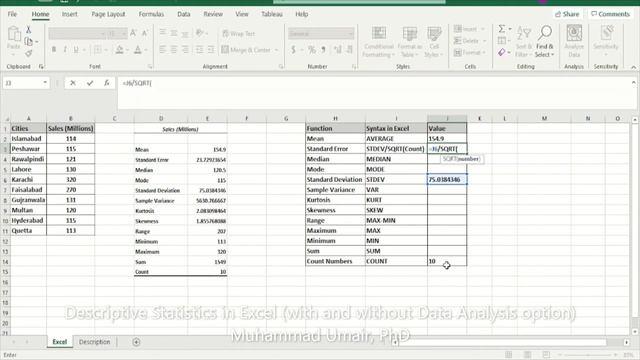
Task: Click Merge & Center button
Action: click(246, 50)
